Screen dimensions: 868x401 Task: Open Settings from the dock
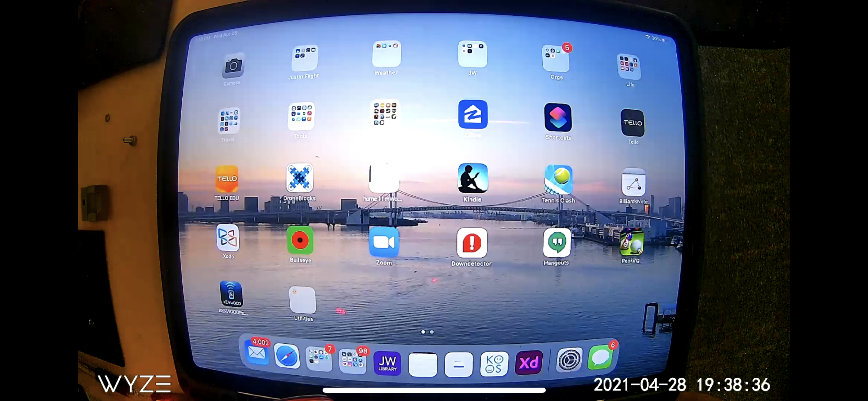coord(569,360)
